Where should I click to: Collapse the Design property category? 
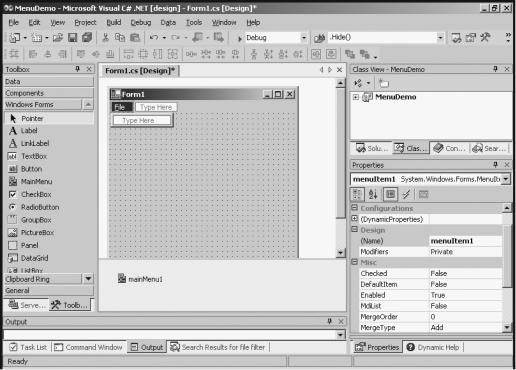tap(355, 230)
